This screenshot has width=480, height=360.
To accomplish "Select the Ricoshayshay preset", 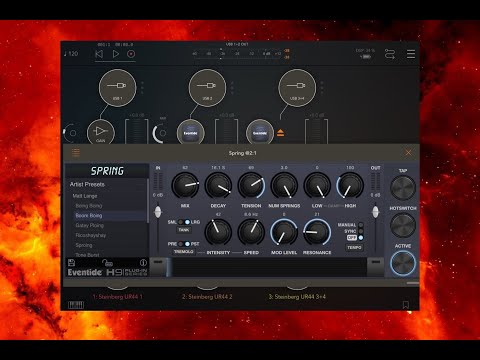I will click(x=91, y=235).
